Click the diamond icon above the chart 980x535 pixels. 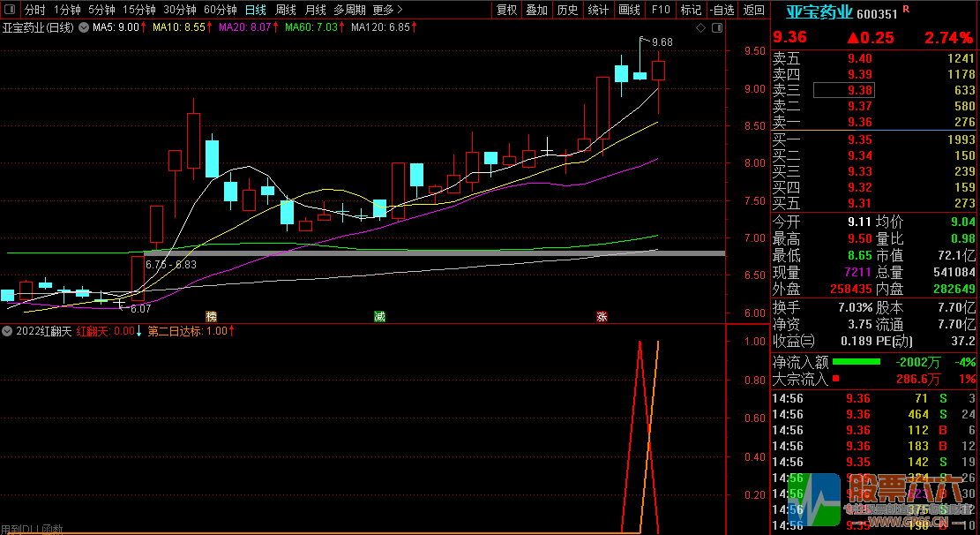click(x=701, y=28)
